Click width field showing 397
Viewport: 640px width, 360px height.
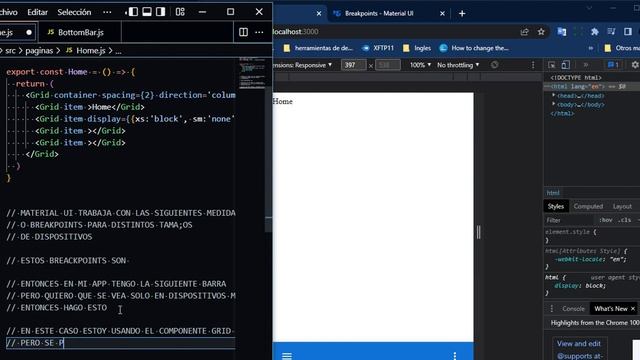click(x=353, y=65)
